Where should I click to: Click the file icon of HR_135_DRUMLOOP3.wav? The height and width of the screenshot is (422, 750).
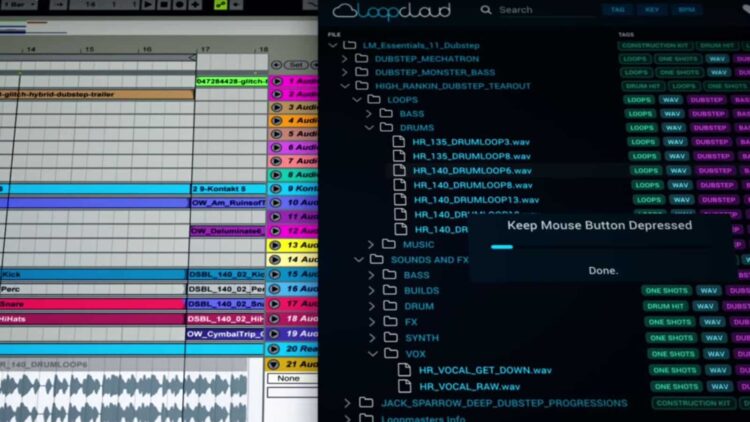click(398, 142)
